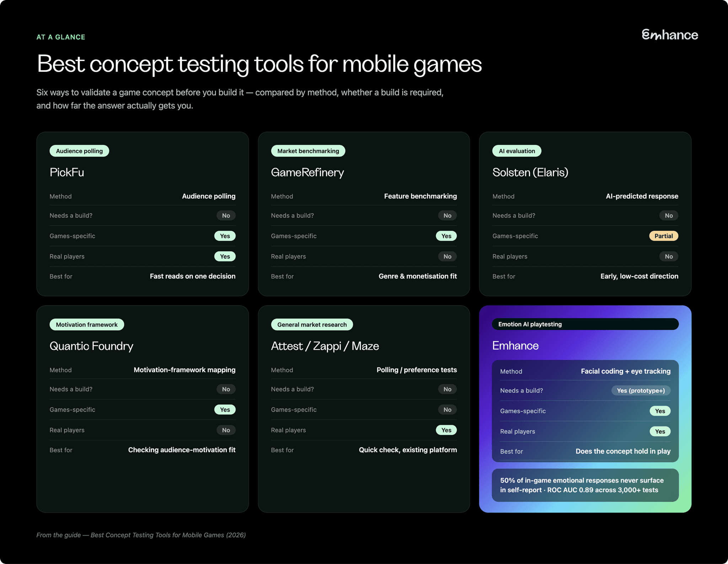728x564 pixels.
Task: Select the 'Motivation framework' category tag
Action: click(87, 325)
